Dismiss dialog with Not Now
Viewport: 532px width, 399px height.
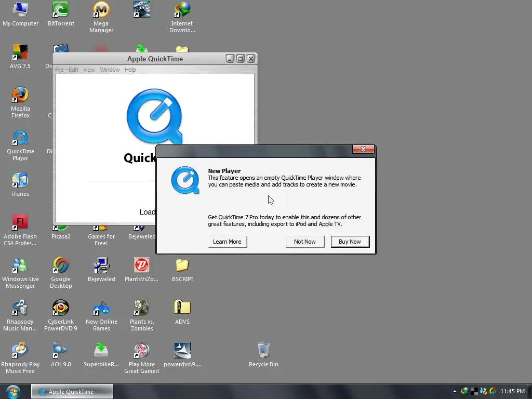pyautogui.click(x=305, y=242)
